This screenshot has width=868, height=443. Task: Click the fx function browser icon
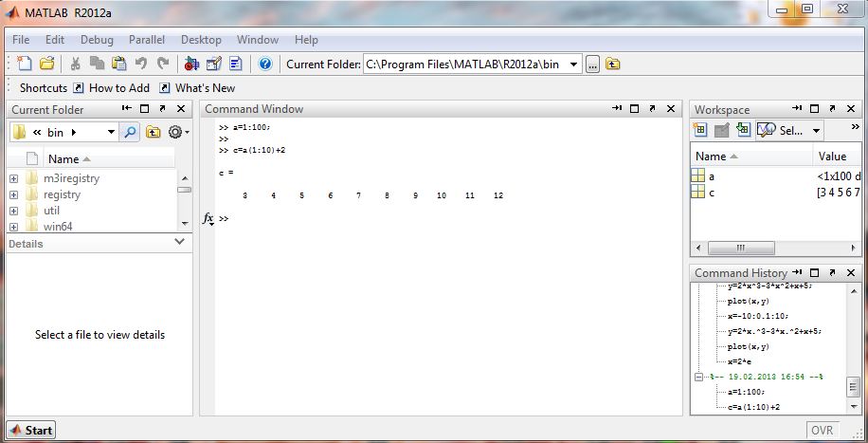[208, 218]
